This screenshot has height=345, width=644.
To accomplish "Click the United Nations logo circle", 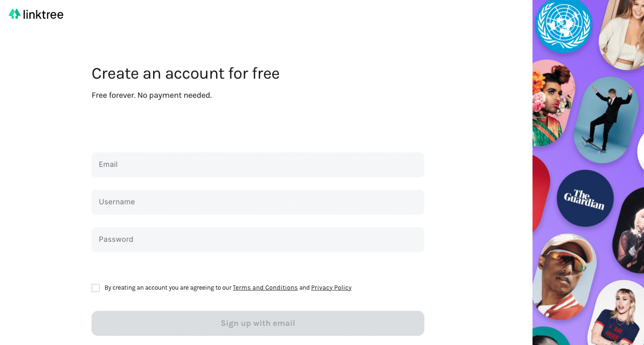I will pyautogui.click(x=564, y=26).
